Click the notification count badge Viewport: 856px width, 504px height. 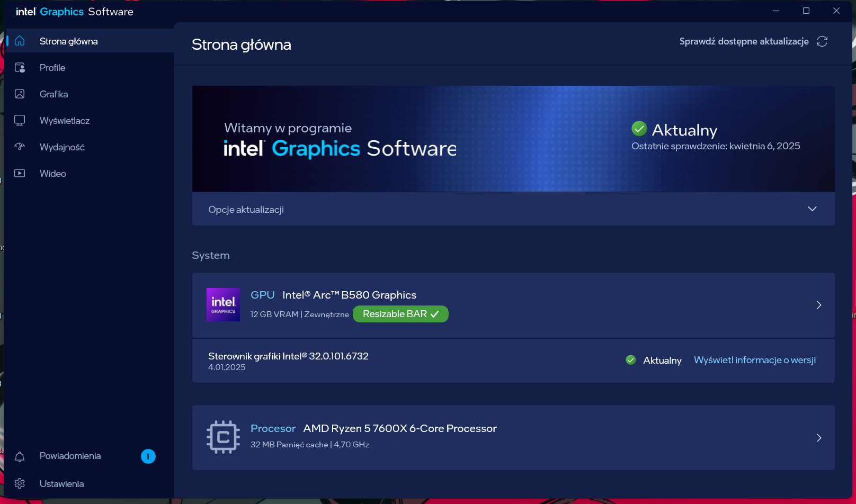tap(148, 456)
